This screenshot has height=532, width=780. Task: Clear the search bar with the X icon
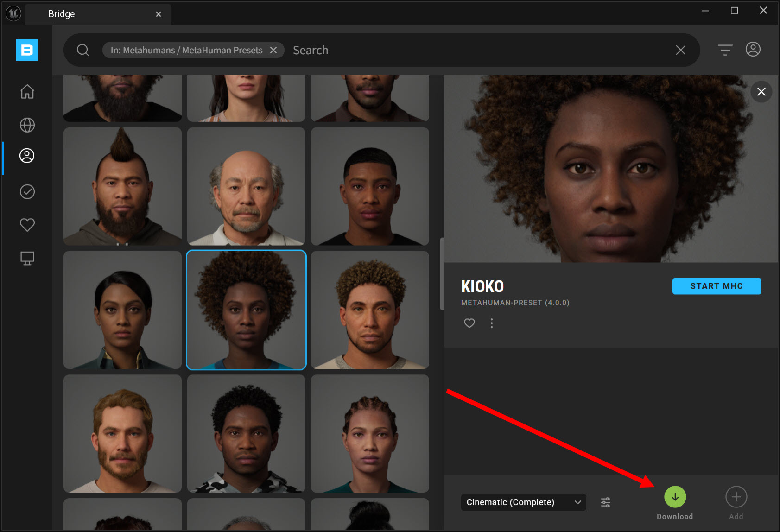(680, 50)
